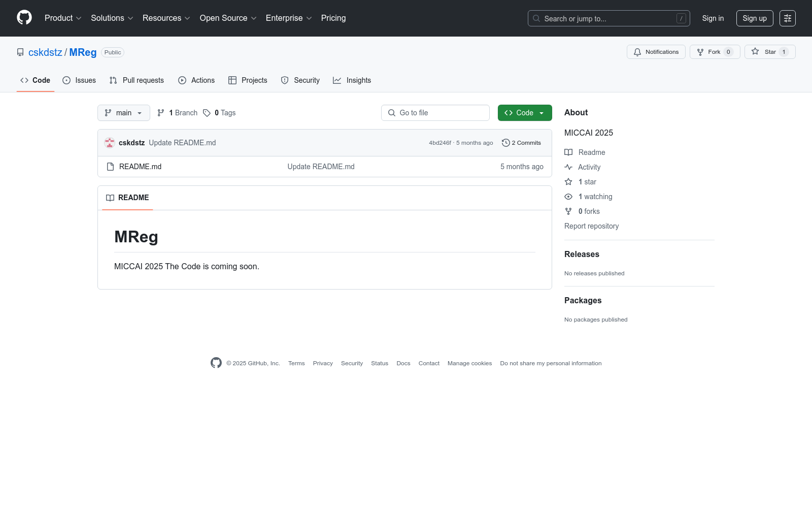This screenshot has height=508, width=812.
Task: Click the cskdstz avatar in commit row
Action: coord(110,143)
